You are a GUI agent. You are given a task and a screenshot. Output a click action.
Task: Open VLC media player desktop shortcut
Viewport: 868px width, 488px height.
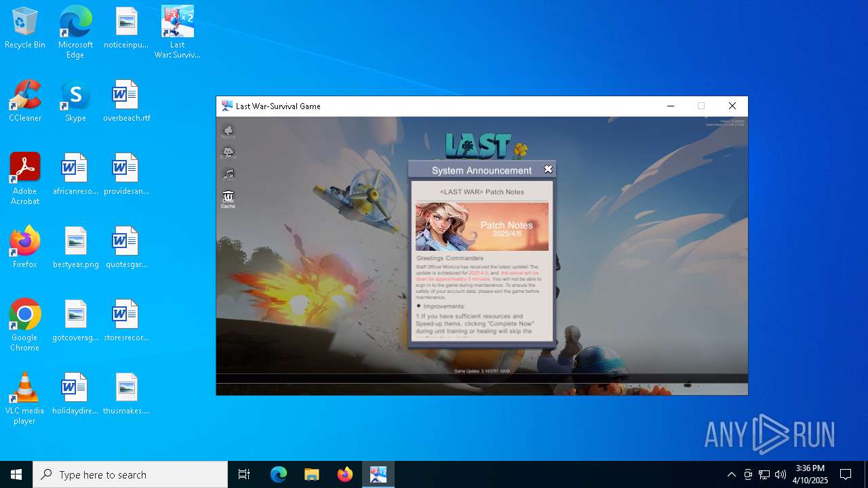pos(25,399)
